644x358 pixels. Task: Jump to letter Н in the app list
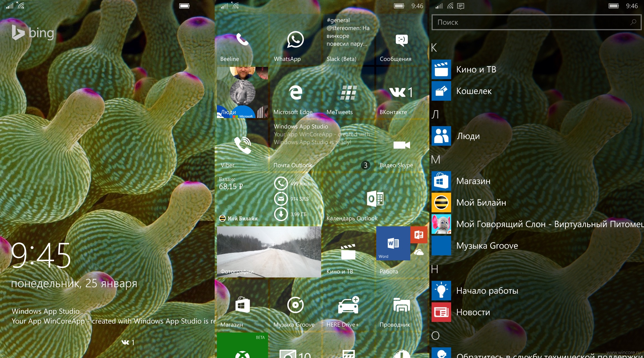point(435,269)
